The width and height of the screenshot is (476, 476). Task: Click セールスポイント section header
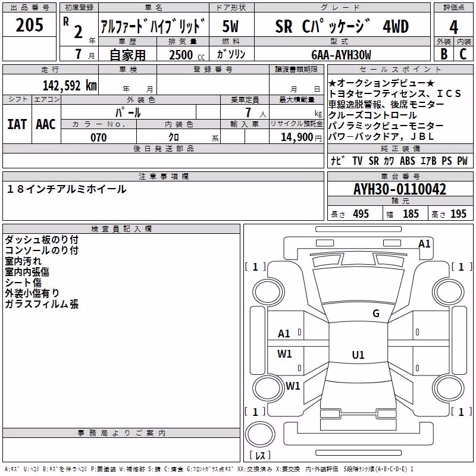point(400,69)
